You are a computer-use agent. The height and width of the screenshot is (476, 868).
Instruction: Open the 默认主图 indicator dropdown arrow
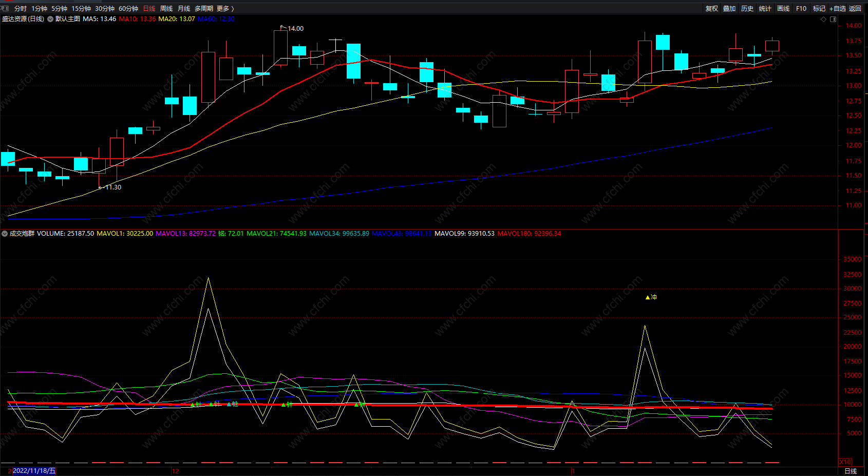50,19
